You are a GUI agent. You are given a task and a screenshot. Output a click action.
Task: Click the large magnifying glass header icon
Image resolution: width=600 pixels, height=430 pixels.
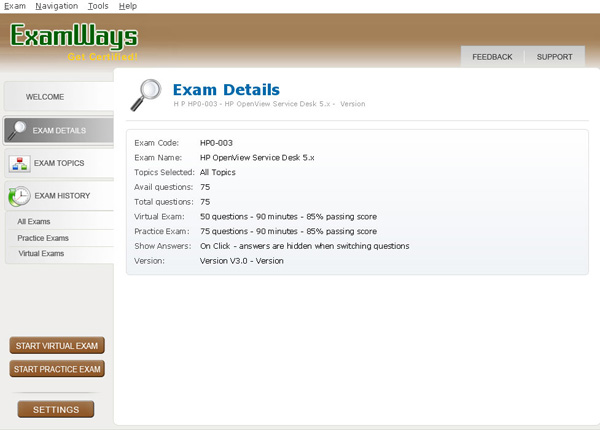tap(146, 95)
